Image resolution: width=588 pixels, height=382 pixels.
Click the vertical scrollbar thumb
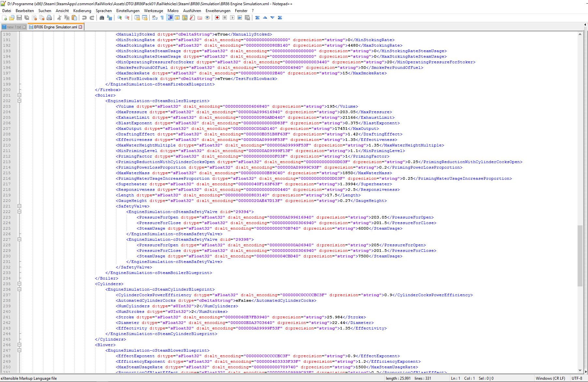coord(580,255)
